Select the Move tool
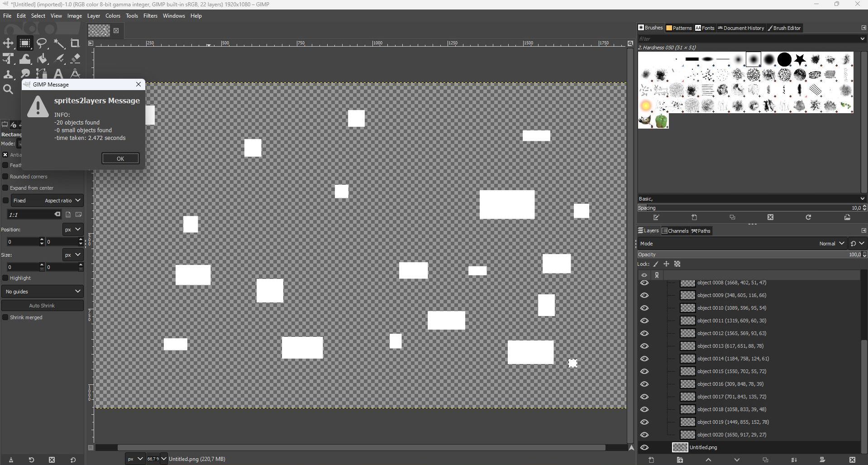Image resolution: width=868 pixels, height=465 pixels. 8,43
